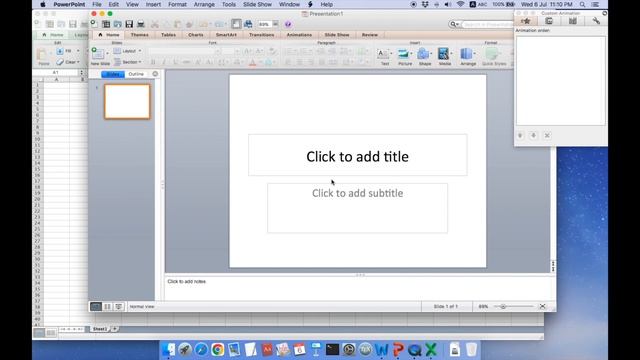This screenshot has height=360, width=640.
Task: Open the Slide Show menu in menu bar
Action: click(257, 4)
